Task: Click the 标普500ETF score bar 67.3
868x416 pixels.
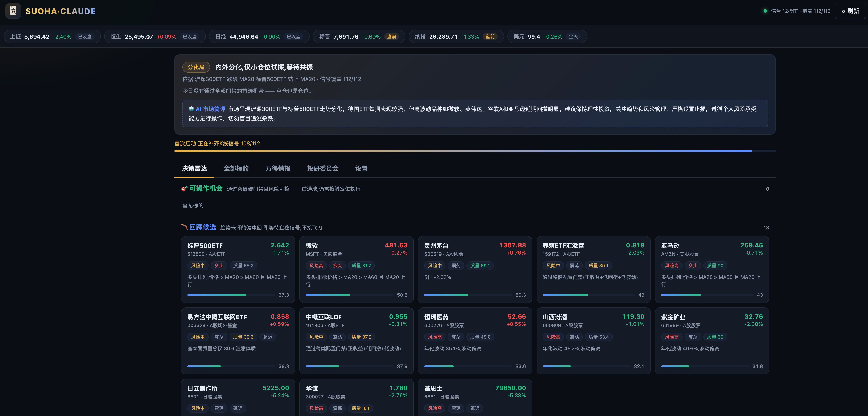Action: [x=231, y=295]
